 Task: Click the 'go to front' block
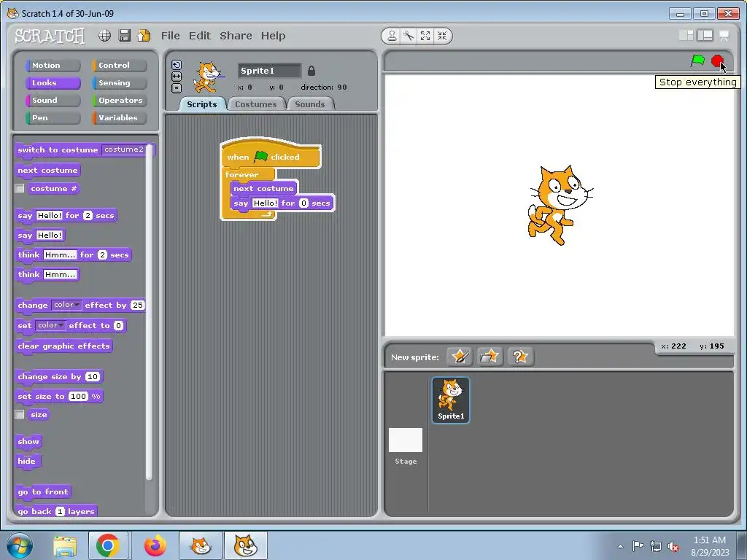[43, 492]
